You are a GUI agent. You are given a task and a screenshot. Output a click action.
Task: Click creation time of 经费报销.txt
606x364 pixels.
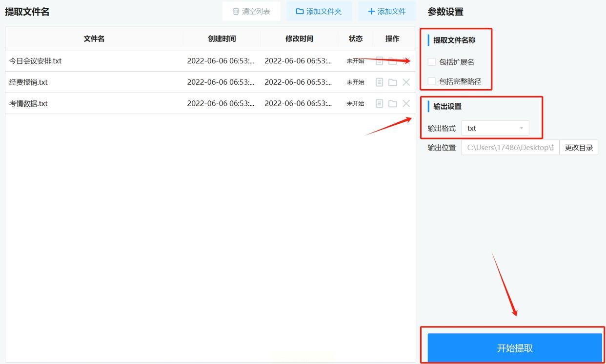click(x=221, y=82)
